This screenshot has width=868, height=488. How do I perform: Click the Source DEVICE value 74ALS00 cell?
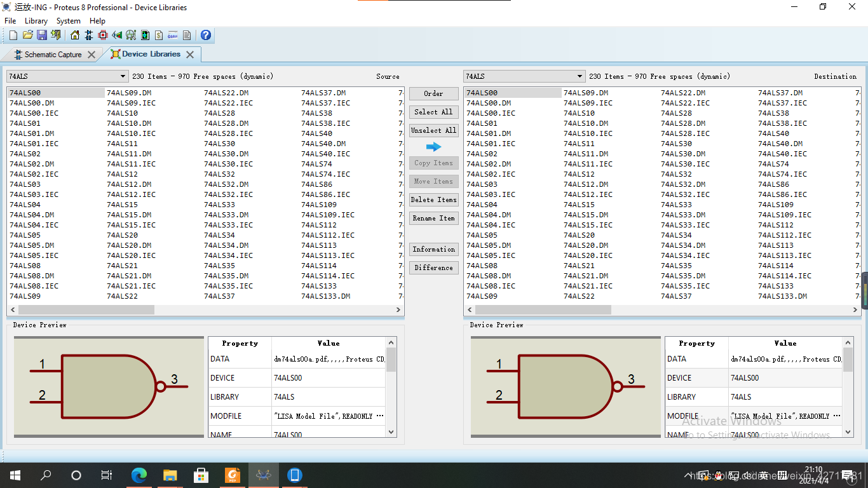(329, 378)
